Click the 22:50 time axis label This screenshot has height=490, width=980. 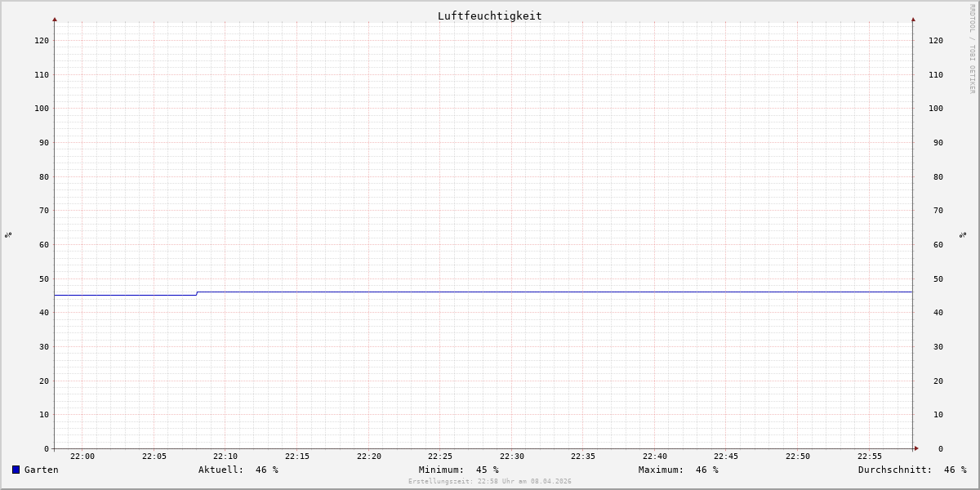pyautogui.click(x=798, y=457)
